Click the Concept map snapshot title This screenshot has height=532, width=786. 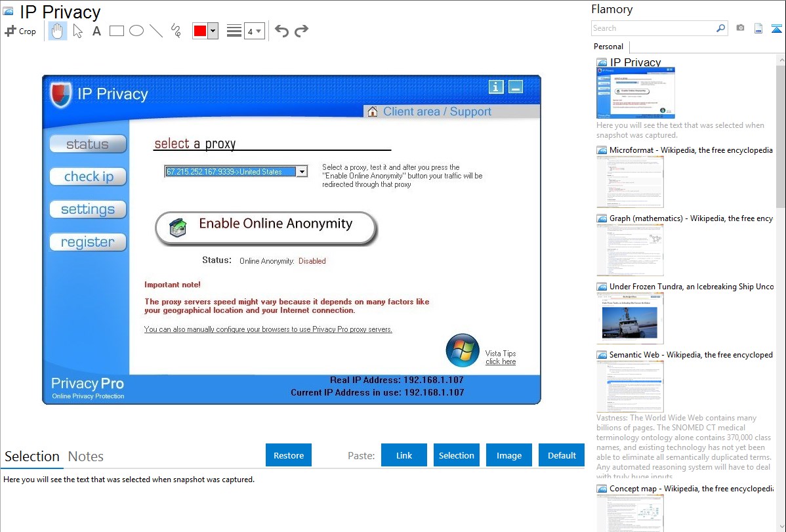coord(691,488)
